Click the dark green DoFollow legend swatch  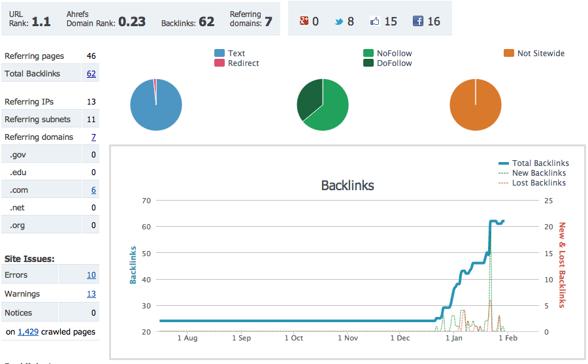tap(368, 63)
